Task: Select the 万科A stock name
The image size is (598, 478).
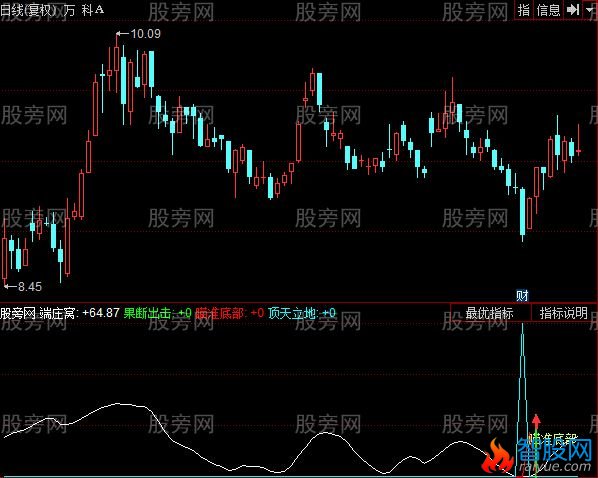Action: tap(84, 10)
